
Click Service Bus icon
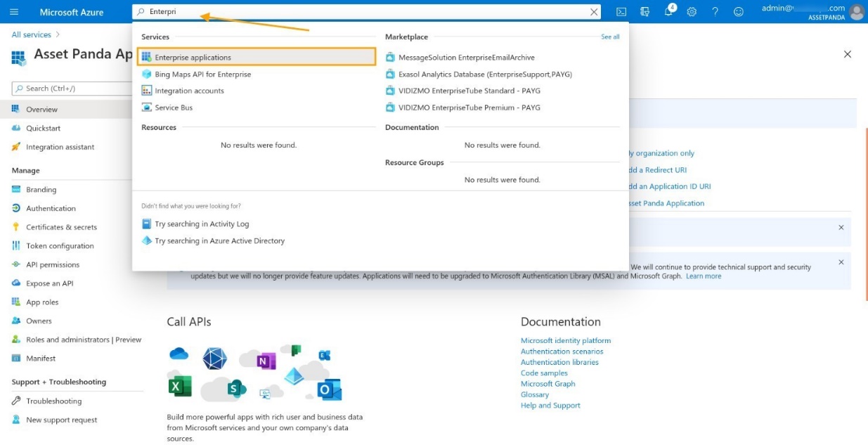pyautogui.click(x=147, y=108)
